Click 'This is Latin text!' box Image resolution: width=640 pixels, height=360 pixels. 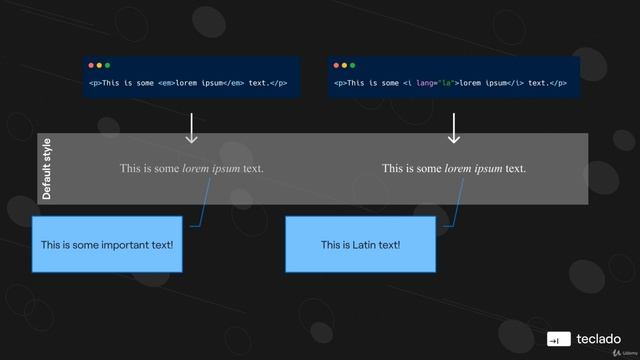tap(360, 244)
